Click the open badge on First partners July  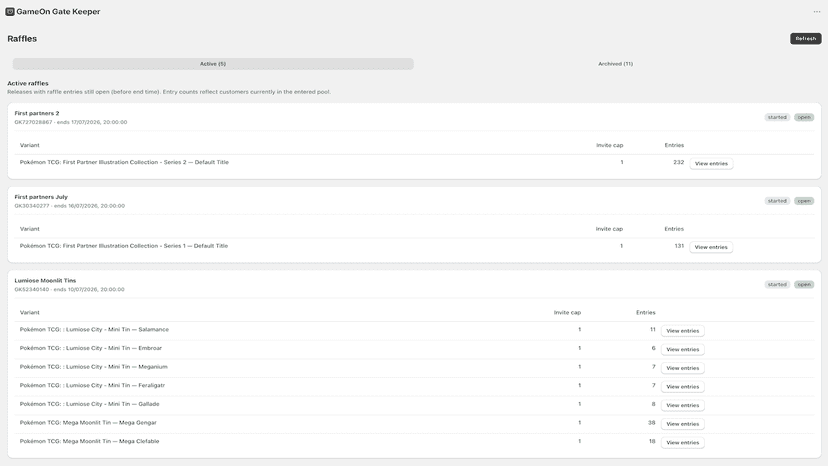tap(804, 201)
